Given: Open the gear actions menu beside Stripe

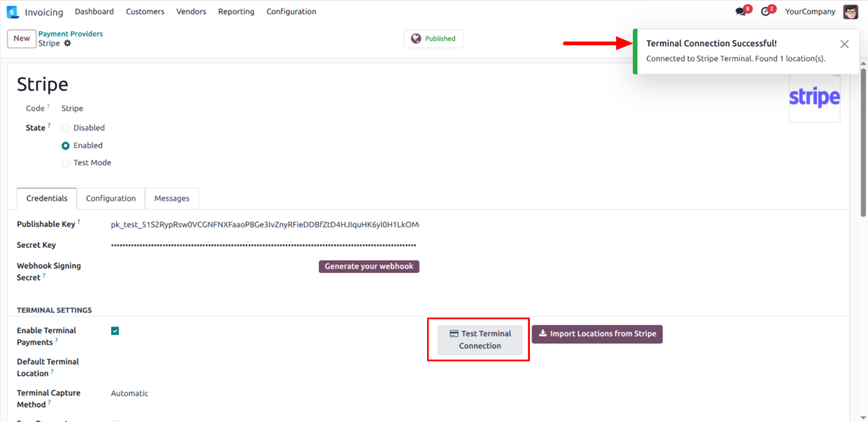Looking at the screenshot, I should tap(67, 43).
